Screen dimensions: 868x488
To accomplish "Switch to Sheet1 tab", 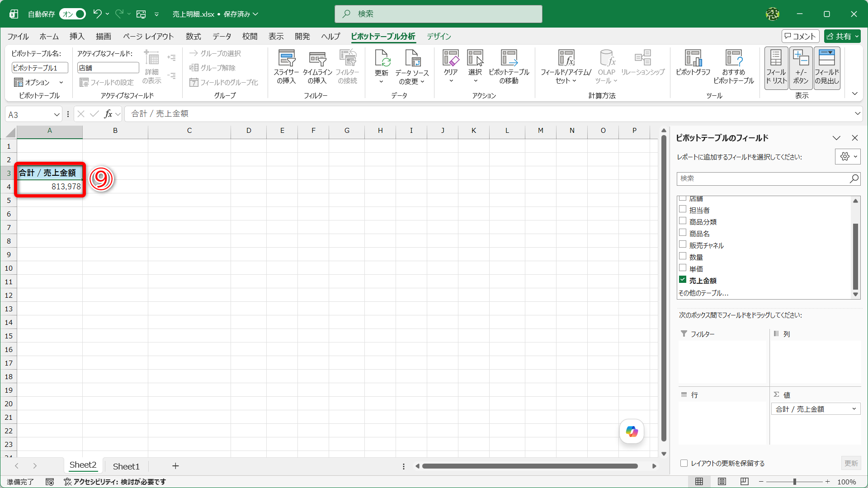I will tap(126, 466).
